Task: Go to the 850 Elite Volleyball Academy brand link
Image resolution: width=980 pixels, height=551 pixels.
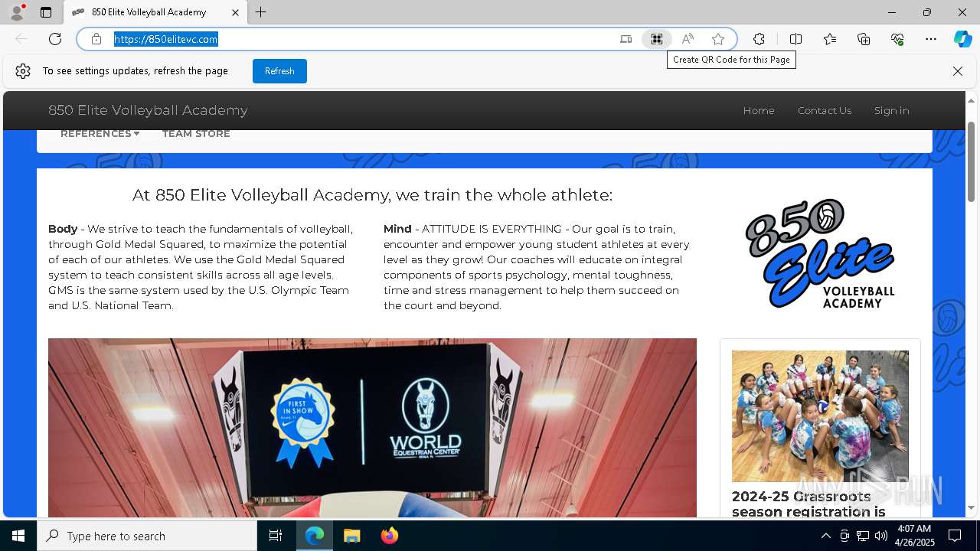Action: coord(148,110)
